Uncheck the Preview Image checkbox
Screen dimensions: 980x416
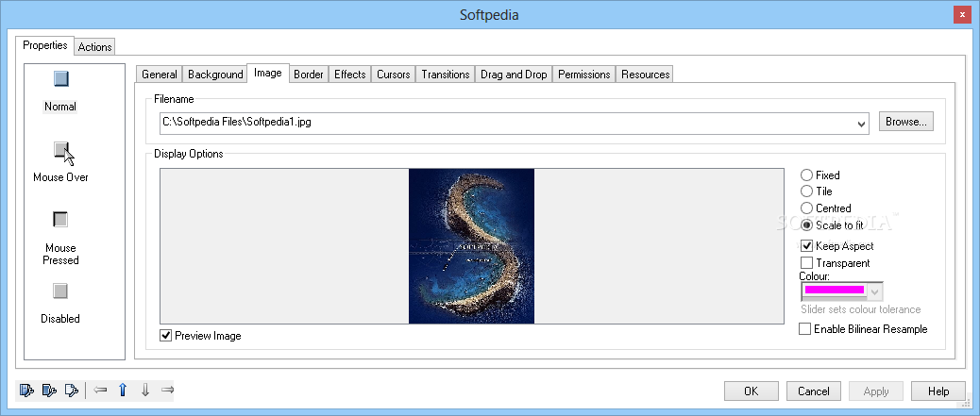(x=165, y=336)
